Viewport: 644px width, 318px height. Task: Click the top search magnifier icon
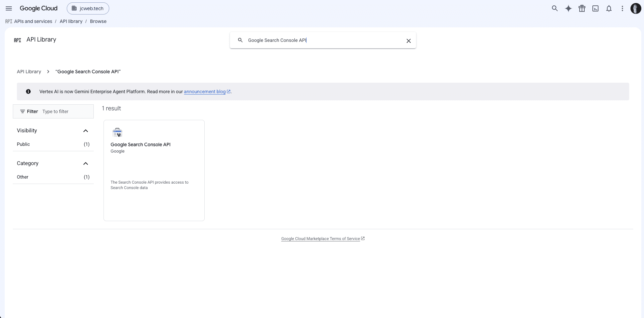click(x=555, y=8)
